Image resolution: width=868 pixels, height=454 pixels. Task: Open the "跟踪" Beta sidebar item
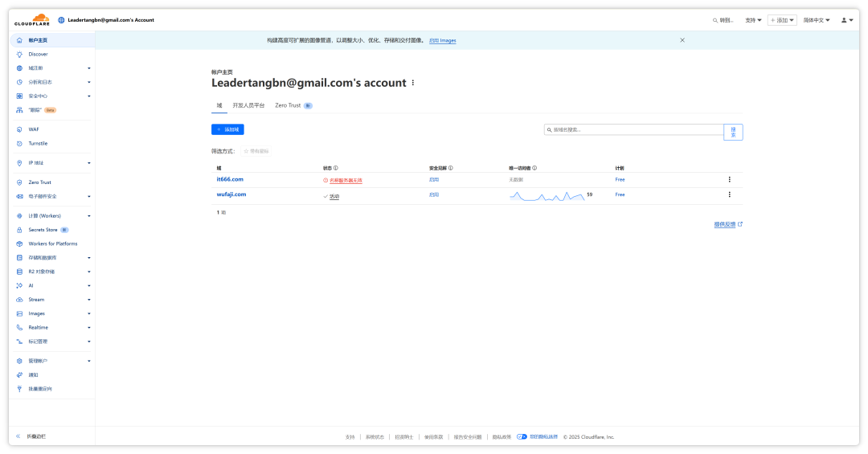click(x=35, y=110)
